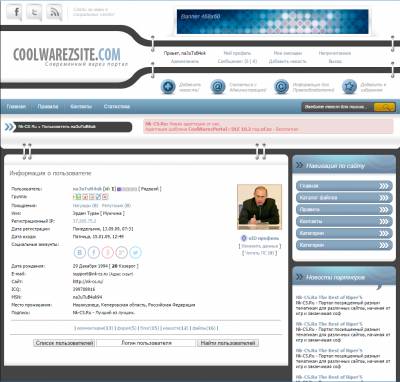The width and height of the screenshot is (400, 382).
Task: Open the Facebook social icon in the header
Action: click(15, 12)
